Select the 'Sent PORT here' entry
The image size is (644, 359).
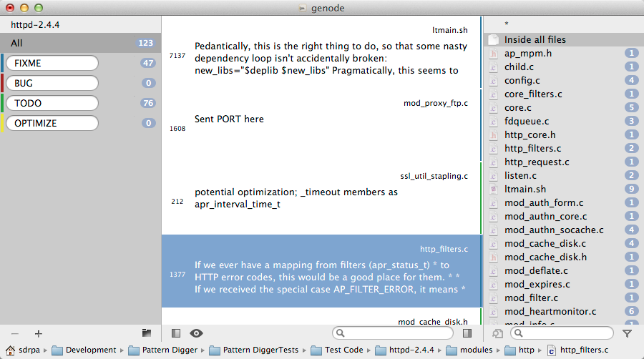(321, 125)
